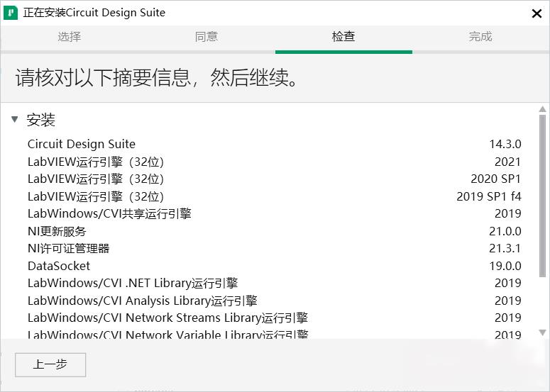Select LabWindows/CVI Network Streams Library运行引擎 row

(x=275, y=318)
